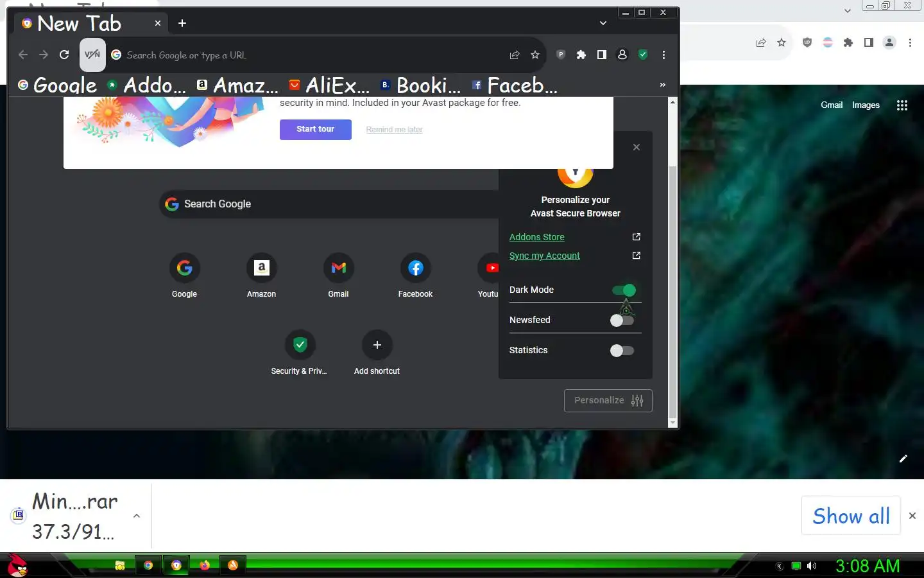Open the YouTube shortcut tile
This screenshot has width=924, height=578.
(x=488, y=276)
